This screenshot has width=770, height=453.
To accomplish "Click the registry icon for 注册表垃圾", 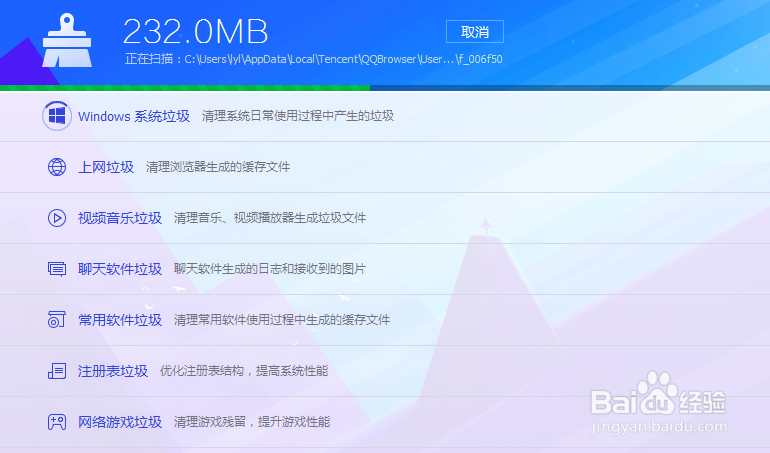I will coord(57,370).
